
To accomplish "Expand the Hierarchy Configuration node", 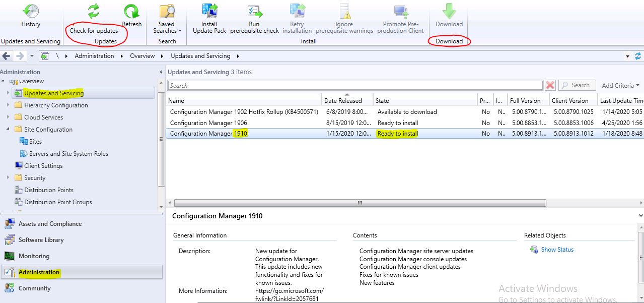I will point(8,105).
